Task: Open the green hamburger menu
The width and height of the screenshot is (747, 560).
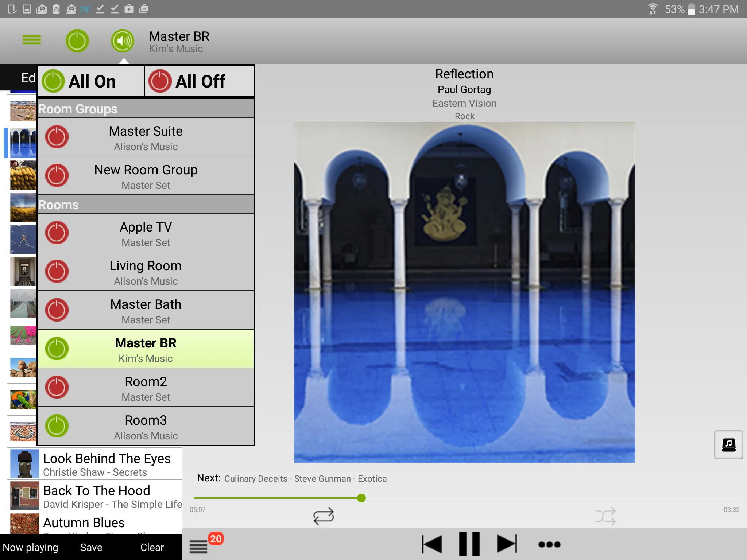Action: (32, 40)
